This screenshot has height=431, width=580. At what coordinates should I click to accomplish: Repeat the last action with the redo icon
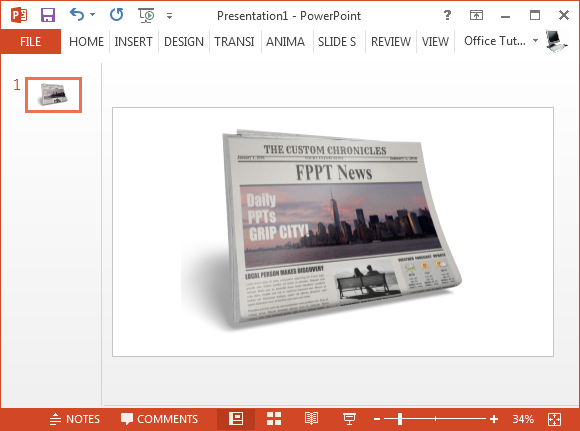click(117, 15)
